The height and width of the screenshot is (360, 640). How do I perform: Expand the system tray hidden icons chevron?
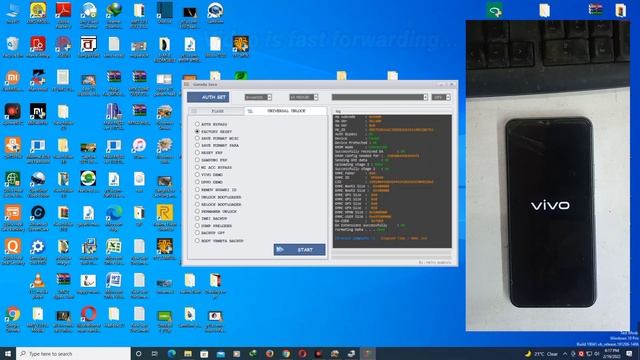(x=565, y=353)
